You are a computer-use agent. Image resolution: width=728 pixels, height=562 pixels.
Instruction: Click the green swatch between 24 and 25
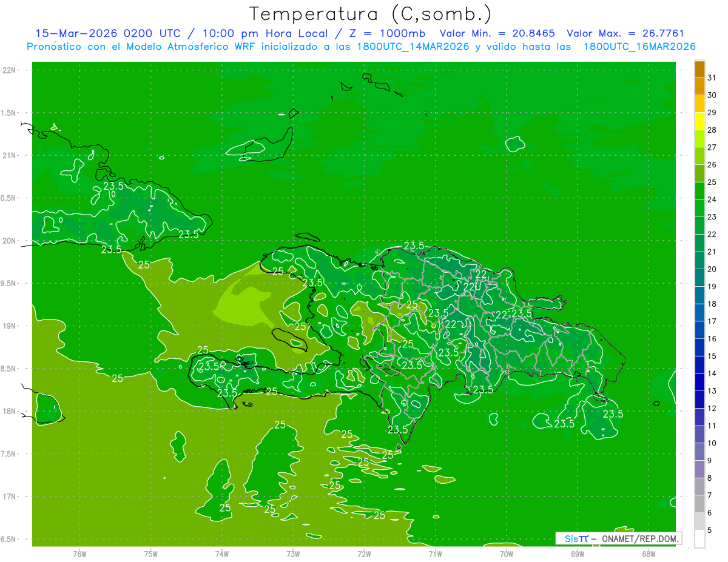click(x=699, y=191)
